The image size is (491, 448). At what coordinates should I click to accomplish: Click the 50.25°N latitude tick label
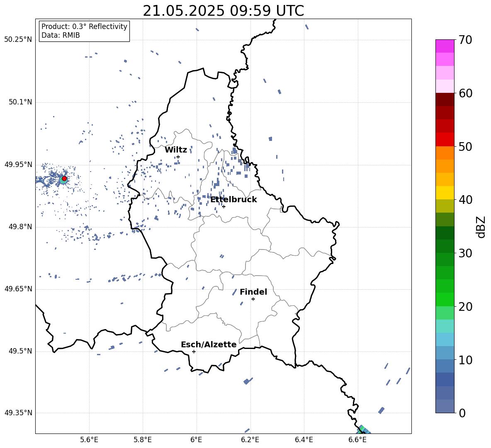pos(18,40)
